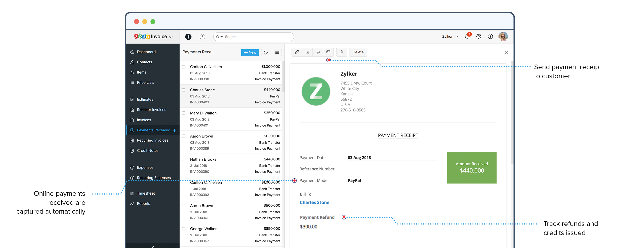Open Estimates in the sidebar

153,99
